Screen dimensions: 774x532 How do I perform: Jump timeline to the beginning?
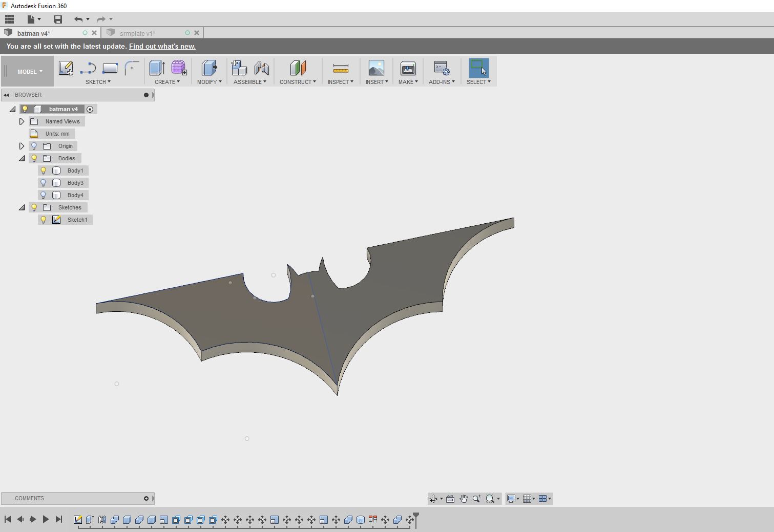(8, 519)
